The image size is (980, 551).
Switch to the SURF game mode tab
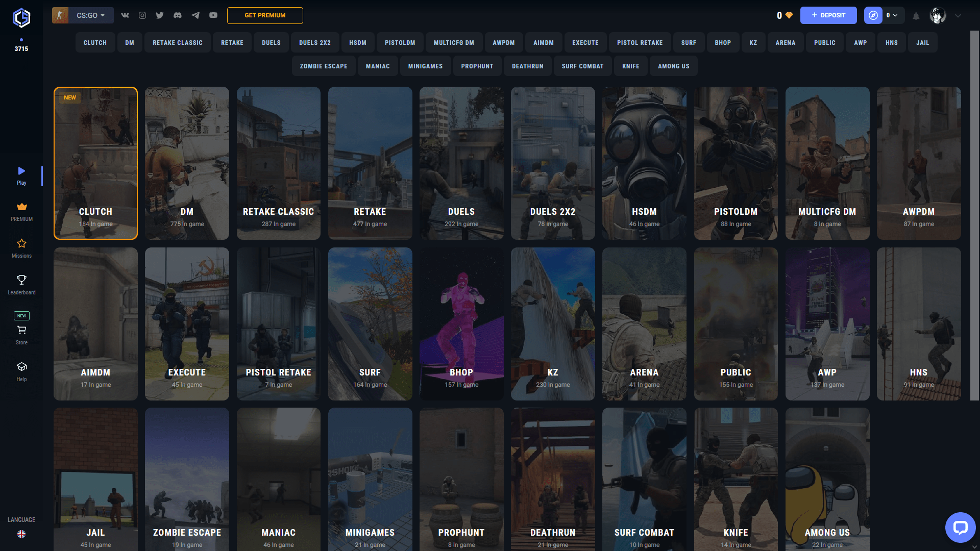pos(689,42)
